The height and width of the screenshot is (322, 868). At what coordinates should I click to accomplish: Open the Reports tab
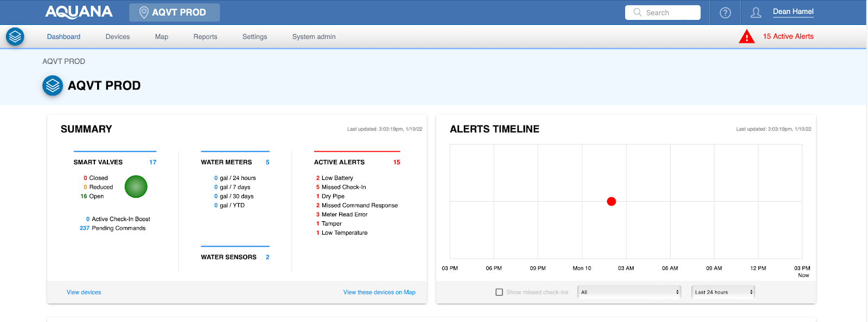click(x=205, y=37)
